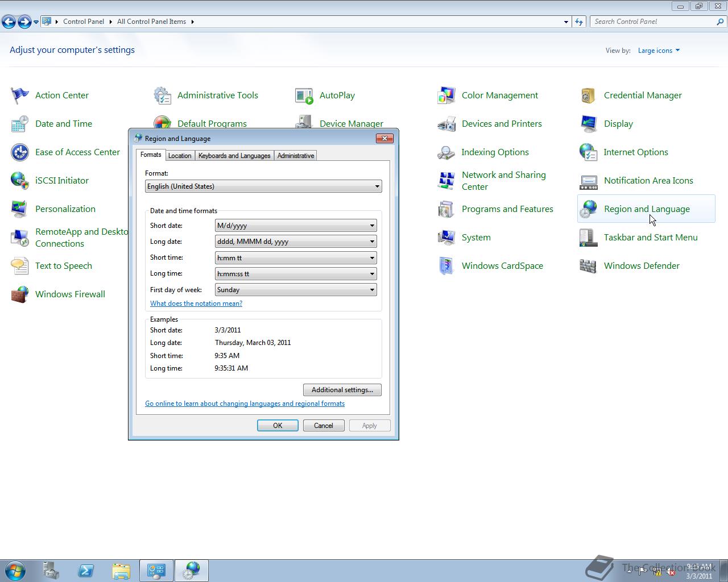The image size is (728, 582).
Task: Close the Region and Language dialog
Action: click(x=385, y=138)
